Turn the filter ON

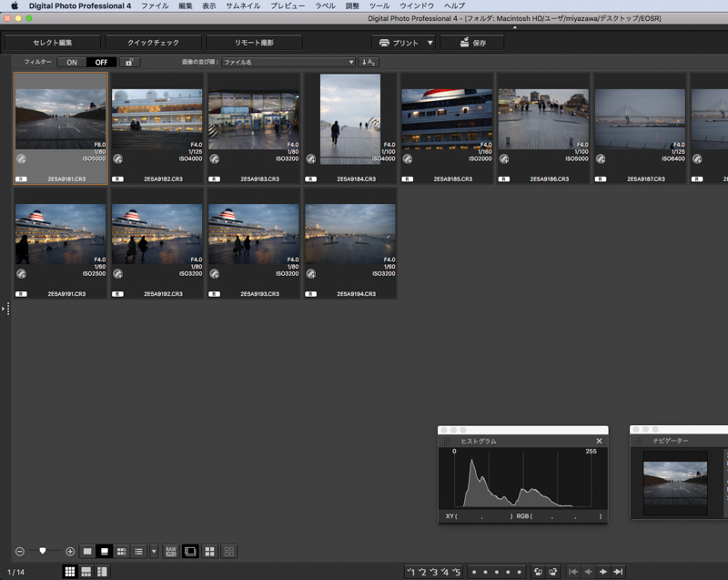click(x=72, y=62)
